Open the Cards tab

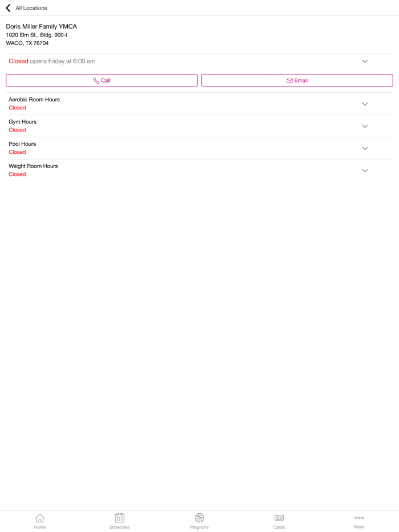[279, 521]
